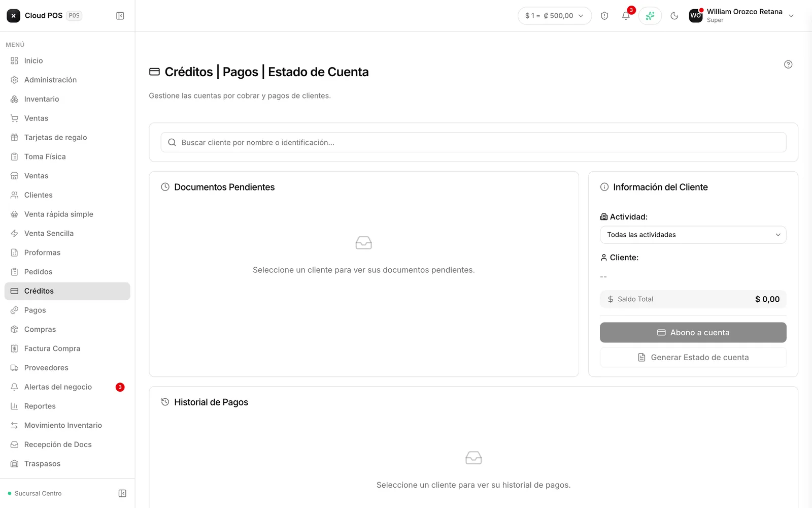Click the Información del Cliente heading

pyautogui.click(x=660, y=187)
